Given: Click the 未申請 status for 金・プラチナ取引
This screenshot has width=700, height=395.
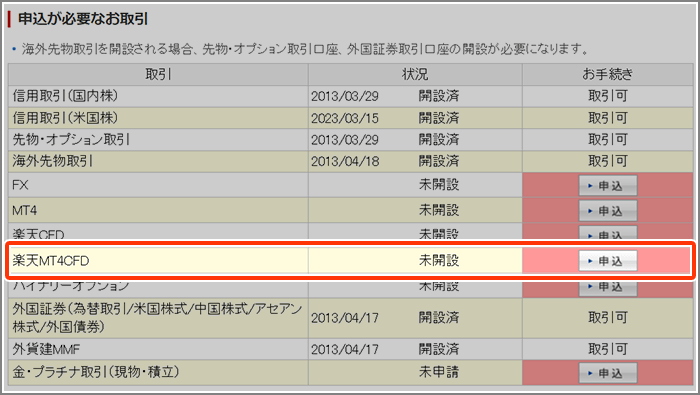Looking at the screenshot, I should tap(439, 372).
